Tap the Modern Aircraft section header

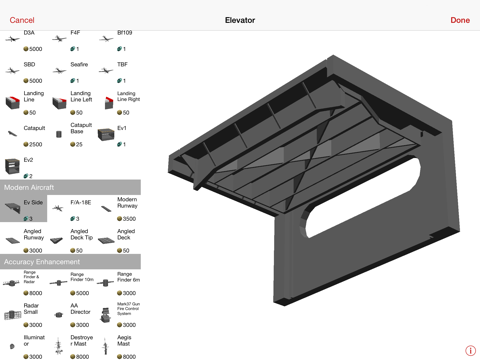click(x=70, y=187)
